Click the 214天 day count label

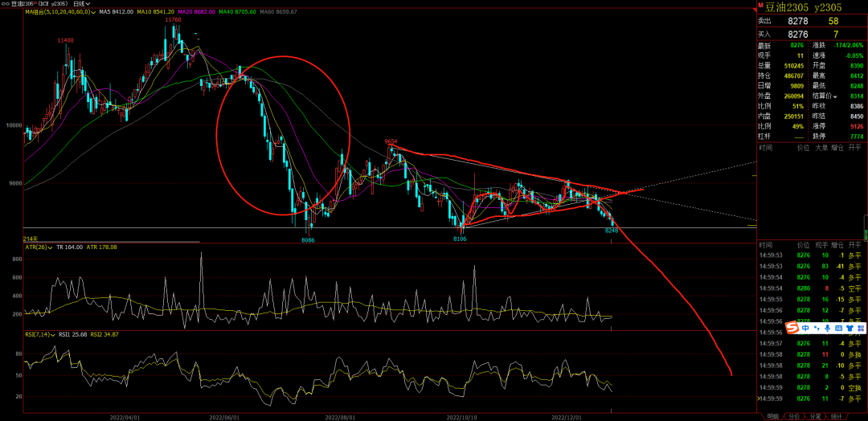pos(29,239)
